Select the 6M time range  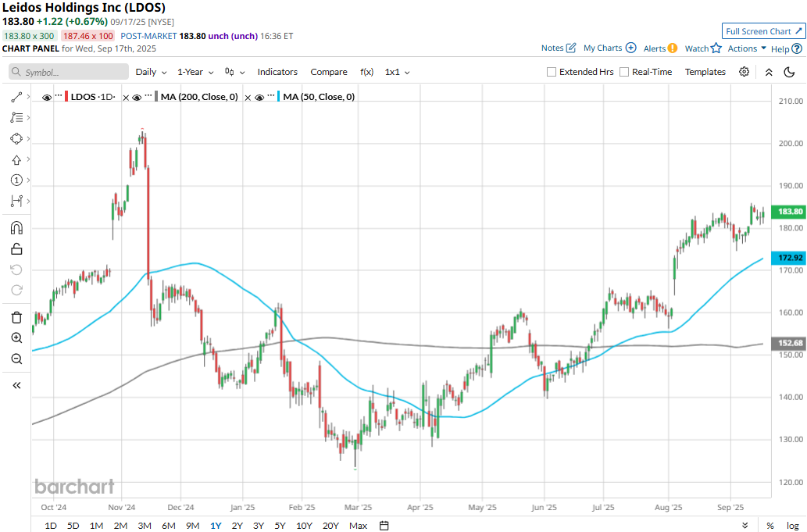(168, 525)
